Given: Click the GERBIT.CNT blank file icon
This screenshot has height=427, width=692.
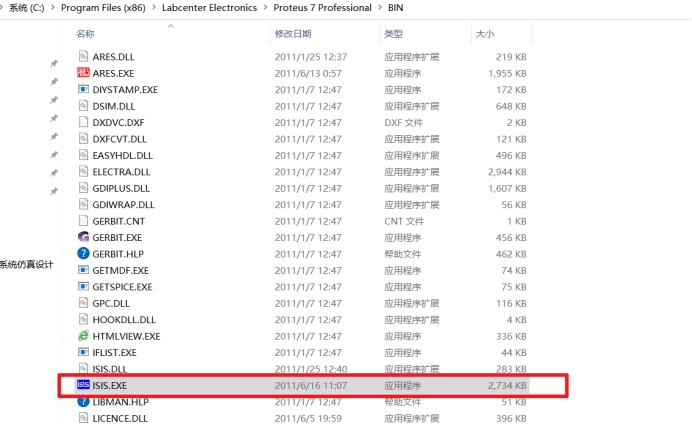Looking at the screenshot, I should (83, 221).
